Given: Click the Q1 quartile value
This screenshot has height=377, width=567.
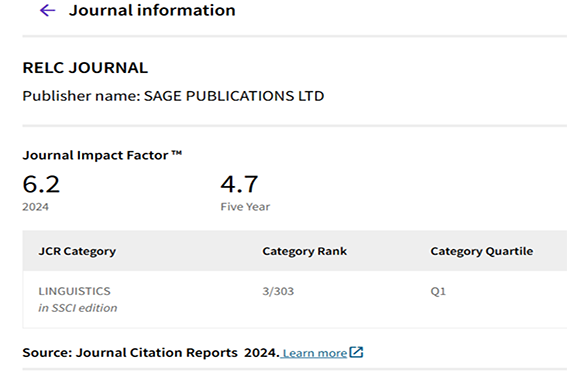Looking at the screenshot, I should tap(438, 291).
